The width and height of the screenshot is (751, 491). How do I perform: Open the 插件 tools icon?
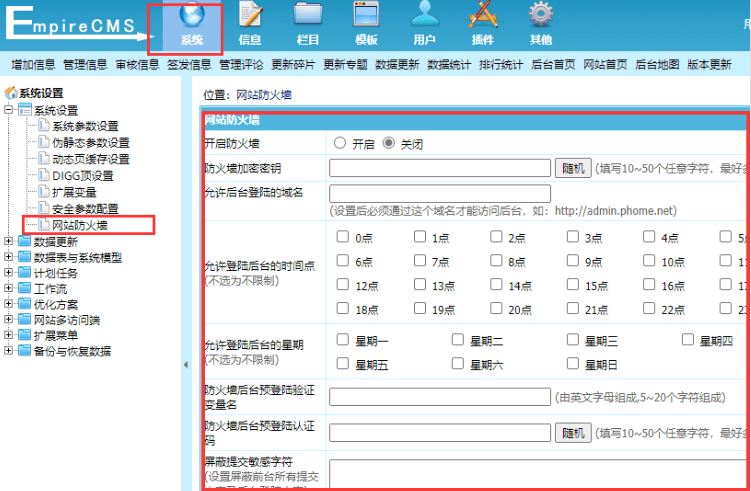pos(483,14)
